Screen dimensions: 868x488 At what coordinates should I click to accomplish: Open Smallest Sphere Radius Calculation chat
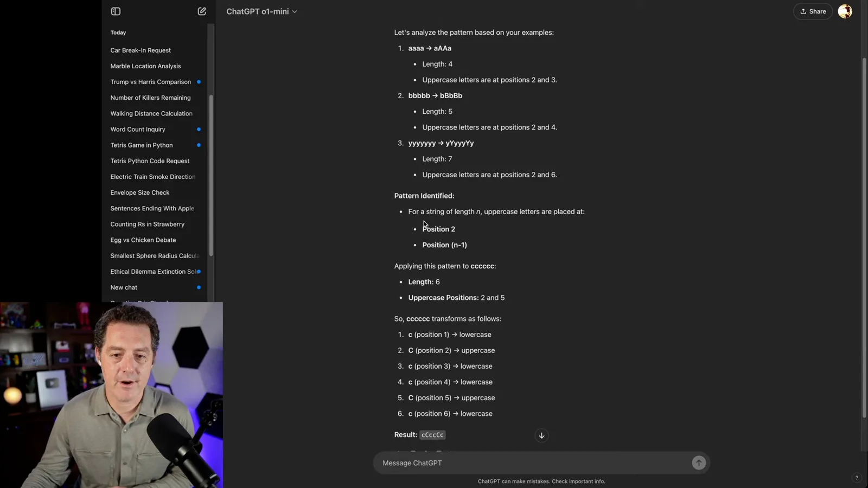[x=155, y=255]
